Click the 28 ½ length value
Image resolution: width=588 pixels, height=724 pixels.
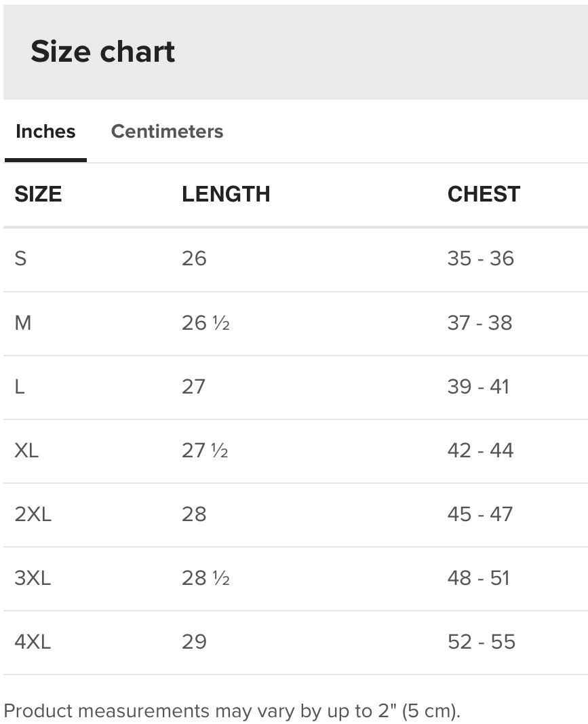point(205,578)
